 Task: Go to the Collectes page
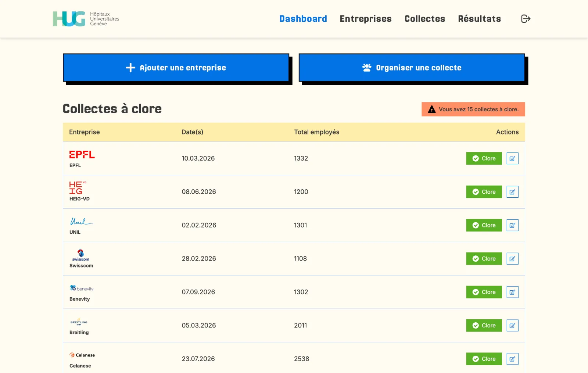point(425,19)
